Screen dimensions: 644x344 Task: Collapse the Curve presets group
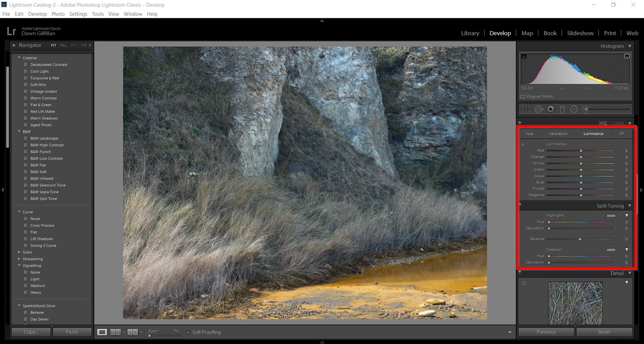pyautogui.click(x=19, y=211)
